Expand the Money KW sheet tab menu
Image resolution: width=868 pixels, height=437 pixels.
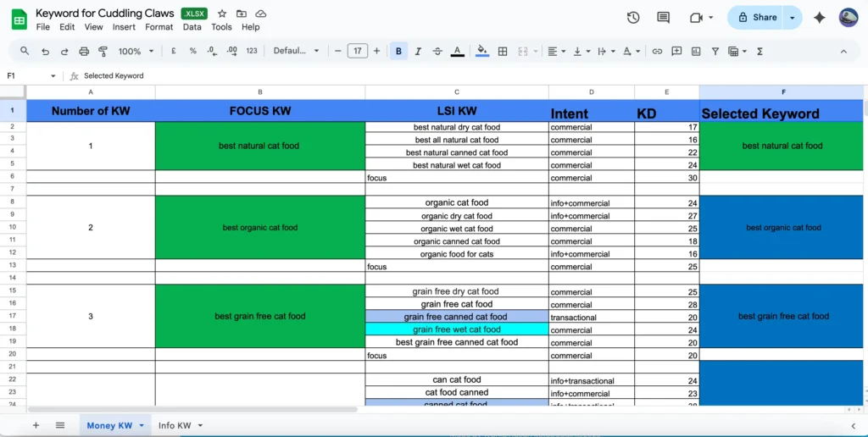point(142,425)
